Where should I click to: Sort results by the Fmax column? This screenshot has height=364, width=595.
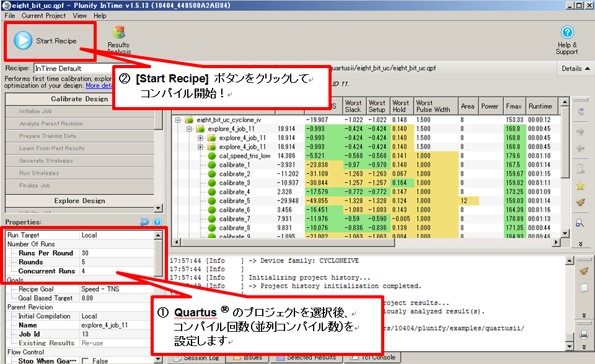(513, 106)
